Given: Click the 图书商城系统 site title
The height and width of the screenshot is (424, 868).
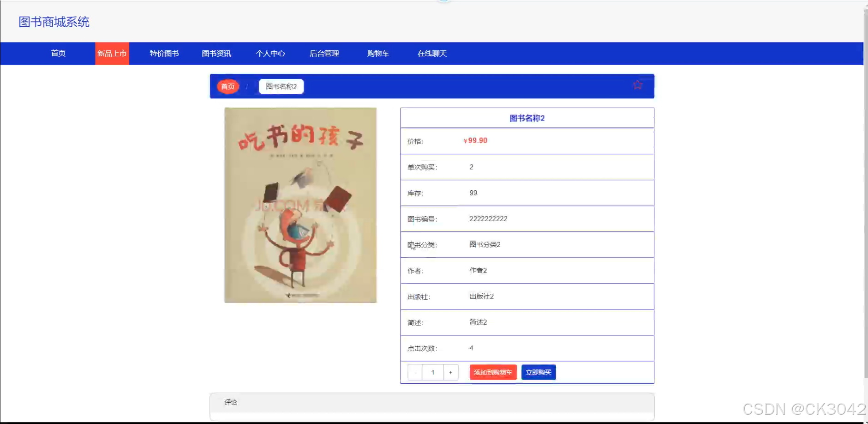Looking at the screenshot, I should (x=54, y=22).
